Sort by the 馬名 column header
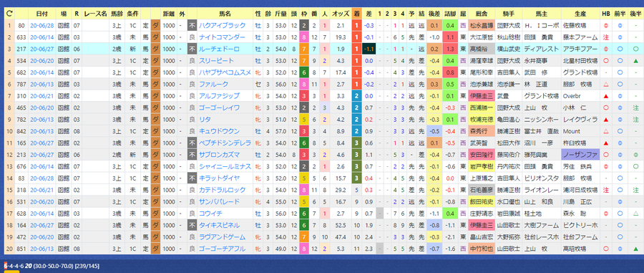Image resolution: width=644 pixels, height=273 pixels. pos(225,13)
